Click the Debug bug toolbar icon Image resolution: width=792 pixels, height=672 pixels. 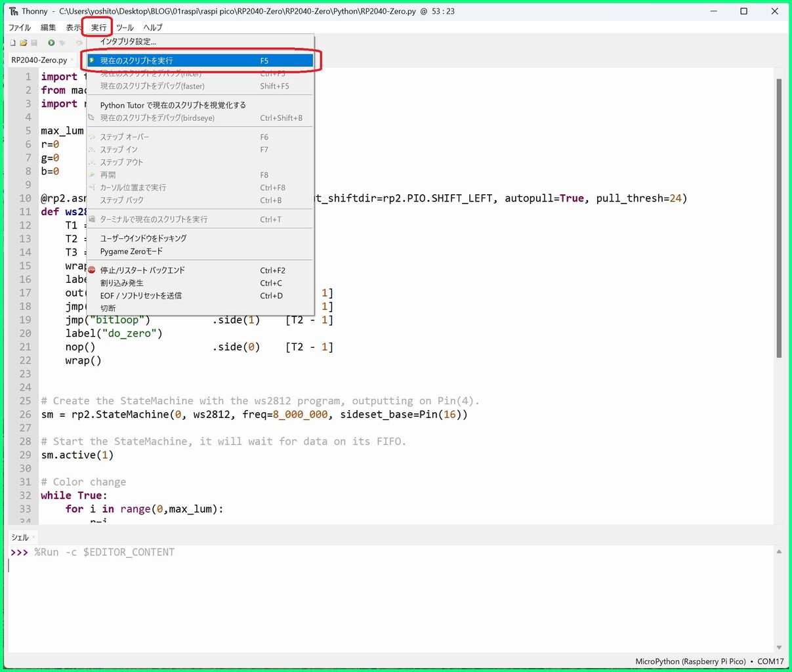62,43
